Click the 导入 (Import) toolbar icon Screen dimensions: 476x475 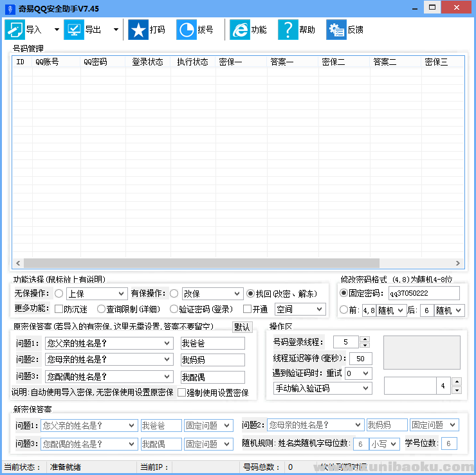[x=15, y=30]
